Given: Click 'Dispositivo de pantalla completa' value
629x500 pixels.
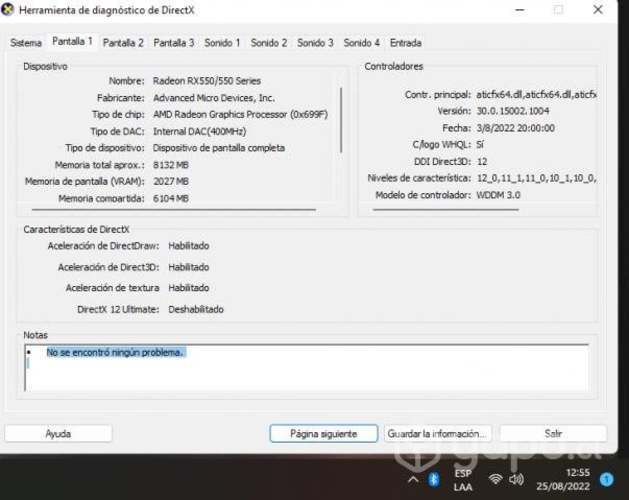Looking at the screenshot, I should point(219,148).
